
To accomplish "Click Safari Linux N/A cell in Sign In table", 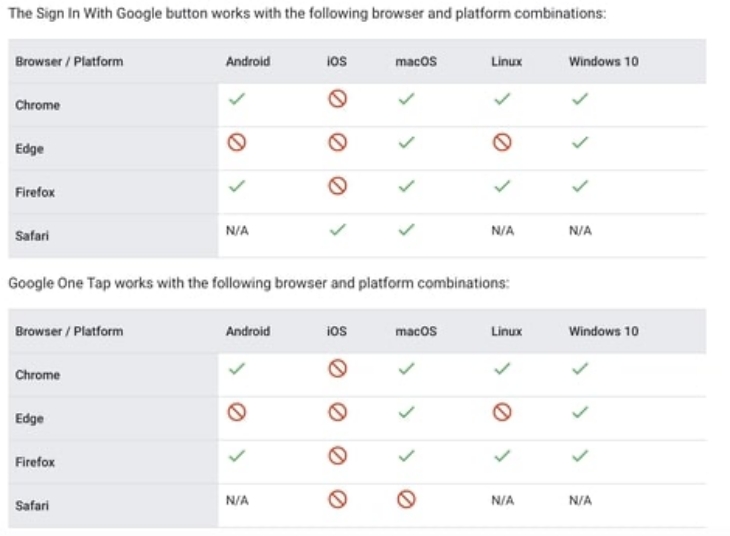I will pyautogui.click(x=502, y=230).
